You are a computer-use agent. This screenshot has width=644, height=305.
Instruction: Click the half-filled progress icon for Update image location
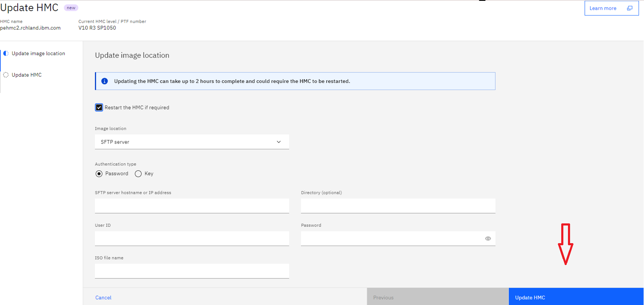point(6,53)
